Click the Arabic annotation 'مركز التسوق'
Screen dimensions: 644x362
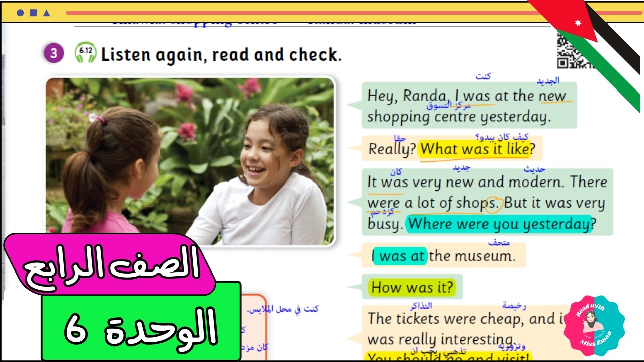click(448, 106)
